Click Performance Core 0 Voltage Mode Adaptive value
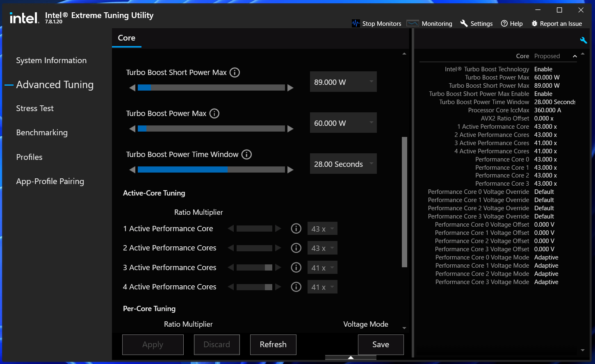 (546, 257)
